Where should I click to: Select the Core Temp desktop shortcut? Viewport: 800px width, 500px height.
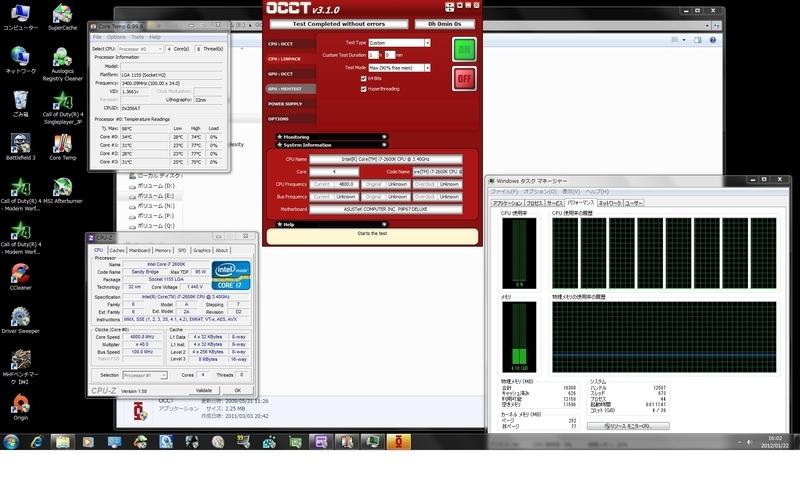coord(62,147)
